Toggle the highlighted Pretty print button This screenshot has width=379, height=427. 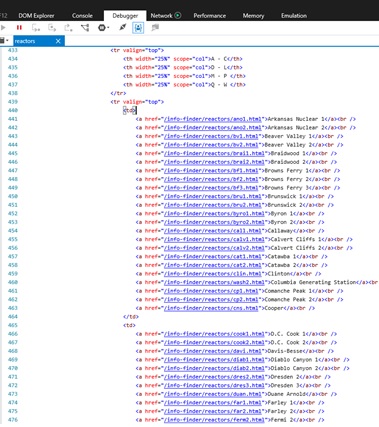[138, 28]
